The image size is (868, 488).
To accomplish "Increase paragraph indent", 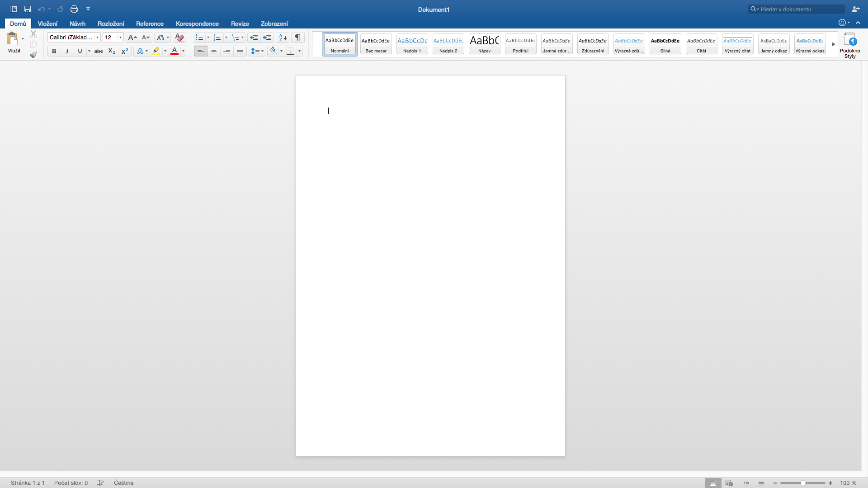I will 267,38.
